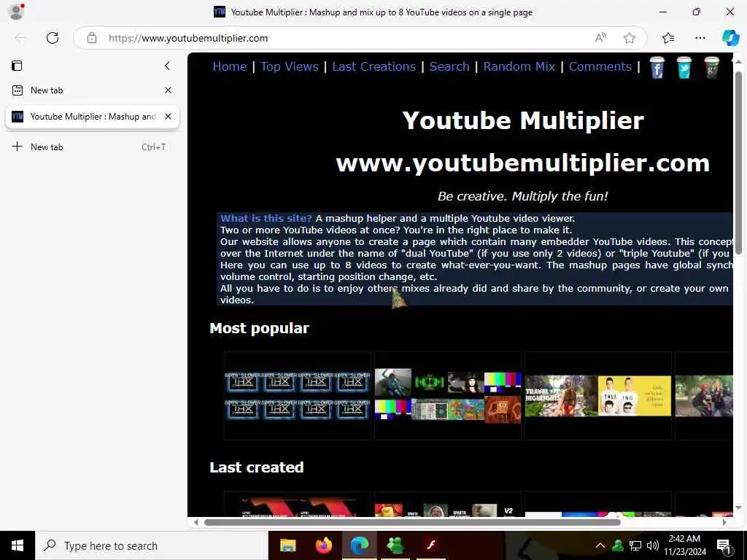
Task: Collapse the vertical tabs pane using the chevron
Action: tap(167, 66)
